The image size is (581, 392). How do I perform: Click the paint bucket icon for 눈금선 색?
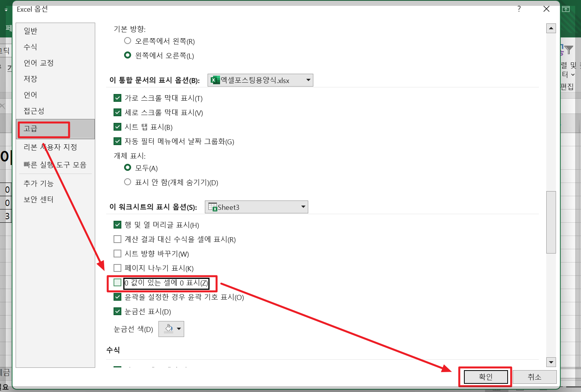168,328
